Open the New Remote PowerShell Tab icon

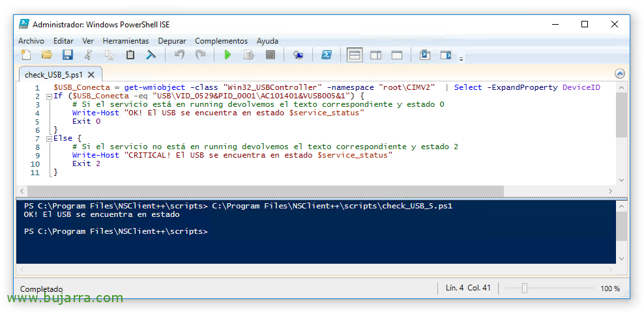tap(298, 55)
